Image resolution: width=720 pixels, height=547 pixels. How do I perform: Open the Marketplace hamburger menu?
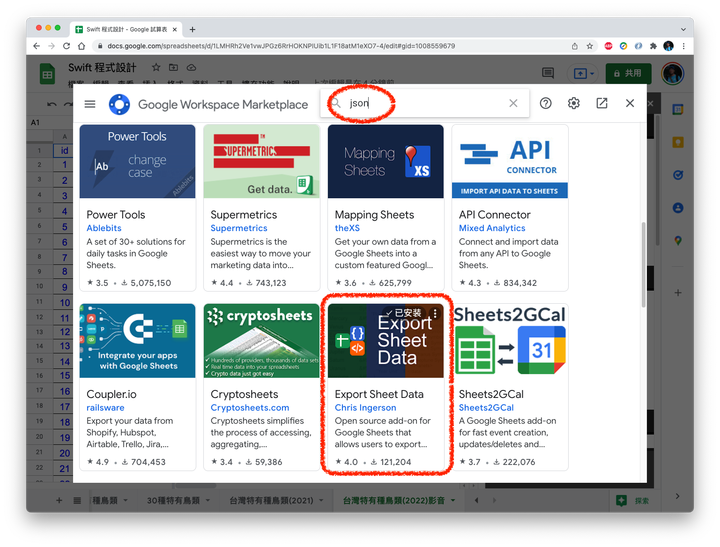pos(90,104)
